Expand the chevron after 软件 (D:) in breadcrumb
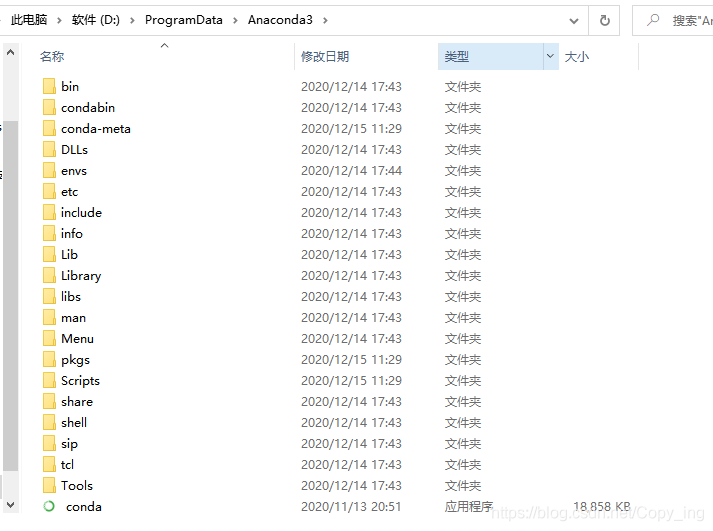 132,20
